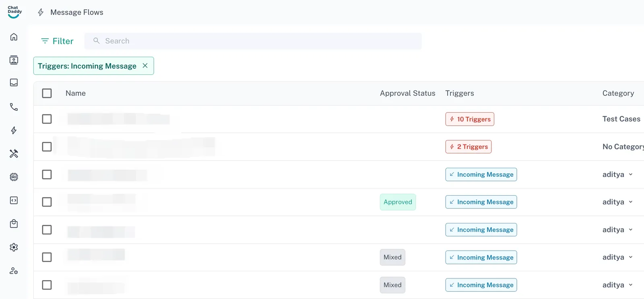Expand aditya category dropdown in Approved row
Viewport: 644px width, 299px height.
tap(630, 202)
